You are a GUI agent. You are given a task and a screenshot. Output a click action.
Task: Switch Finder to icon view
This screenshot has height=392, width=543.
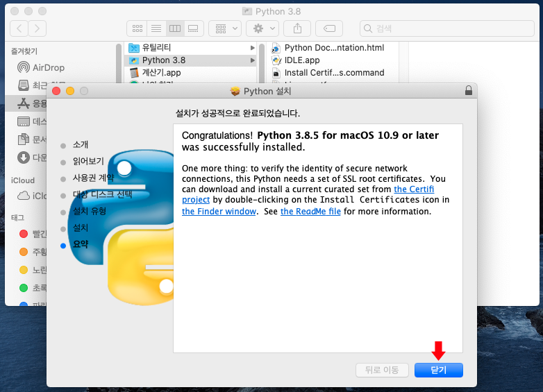(137, 28)
